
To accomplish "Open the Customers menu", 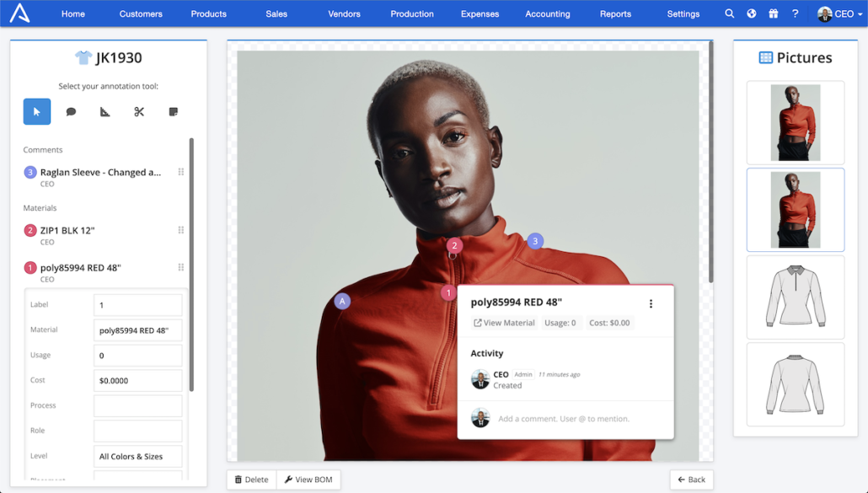I will tap(141, 13).
